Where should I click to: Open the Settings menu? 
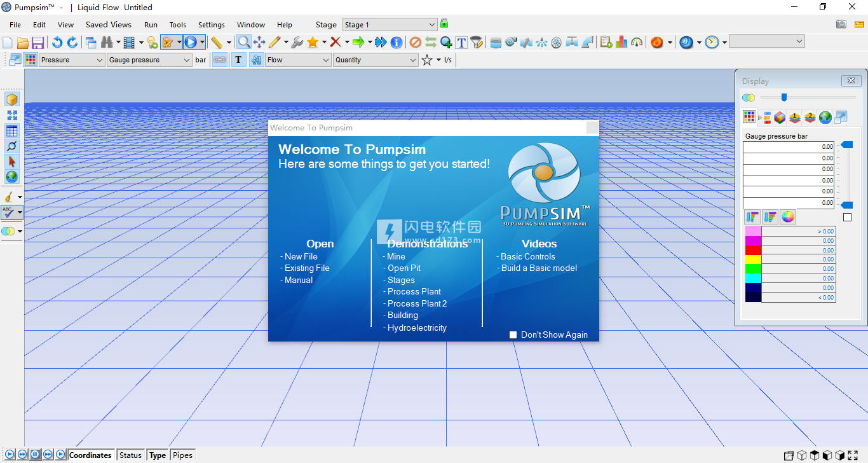click(212, 25)
